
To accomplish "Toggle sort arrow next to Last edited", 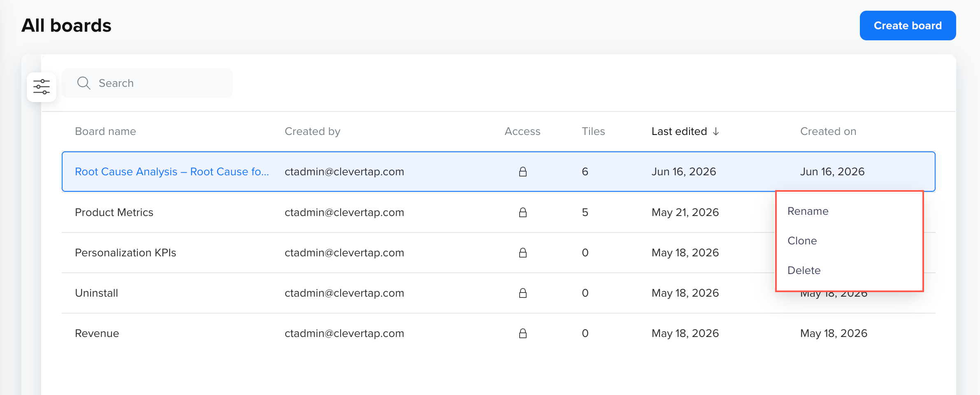I will 716,131.
